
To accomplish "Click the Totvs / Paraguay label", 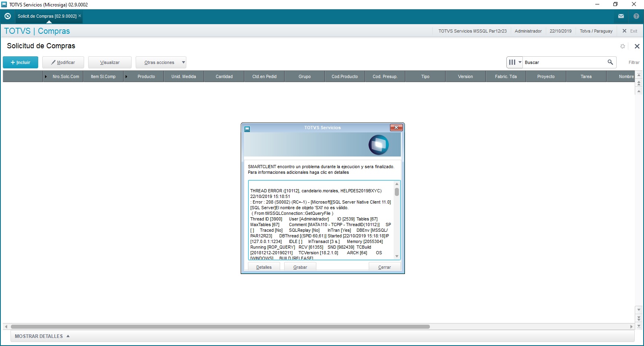I will [x=596, y=31].
